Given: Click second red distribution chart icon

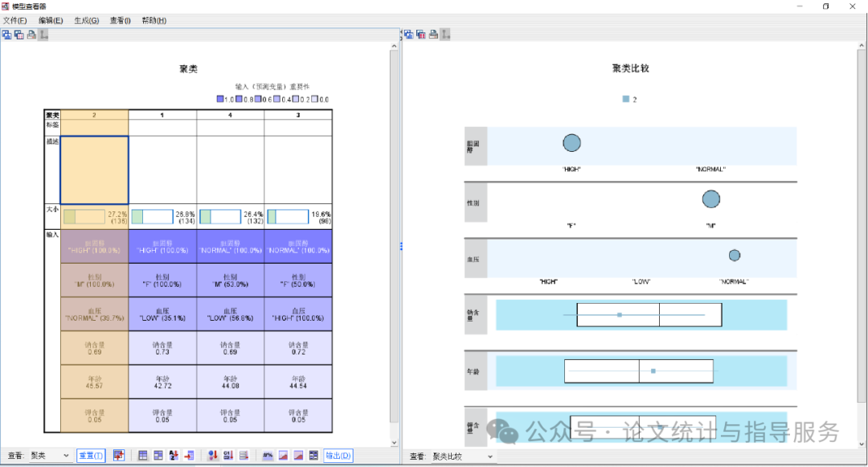Looking at the screenshot, I should point(298,456).
